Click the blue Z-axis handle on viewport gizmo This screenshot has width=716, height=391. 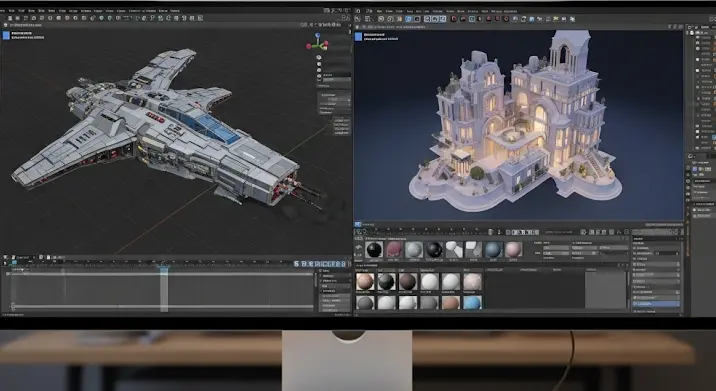point(317,36)
